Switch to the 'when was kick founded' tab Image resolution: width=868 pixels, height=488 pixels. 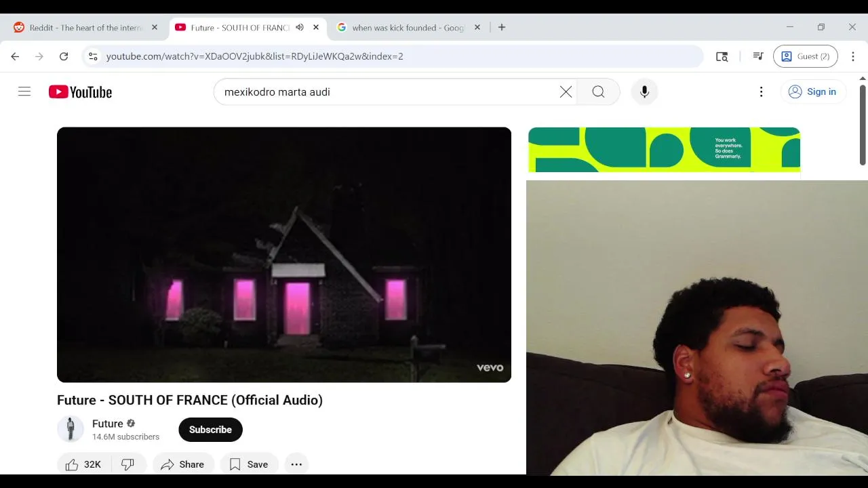(408, 28)
